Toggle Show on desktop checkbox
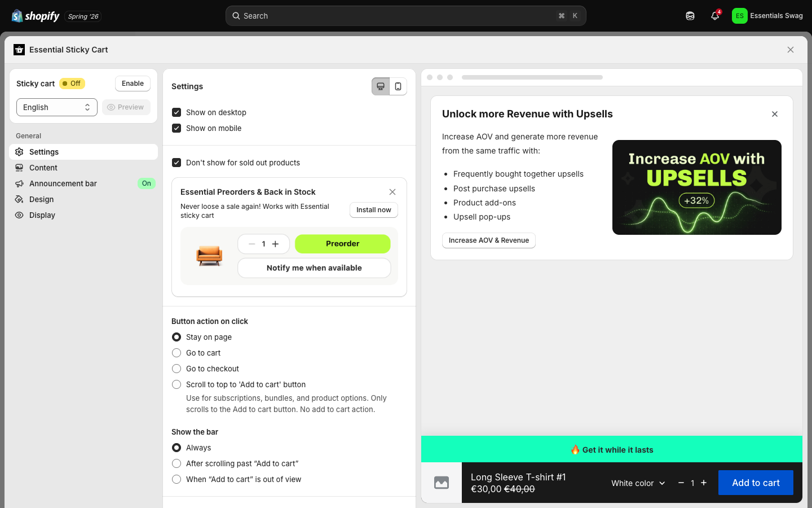 coord(176,112)
